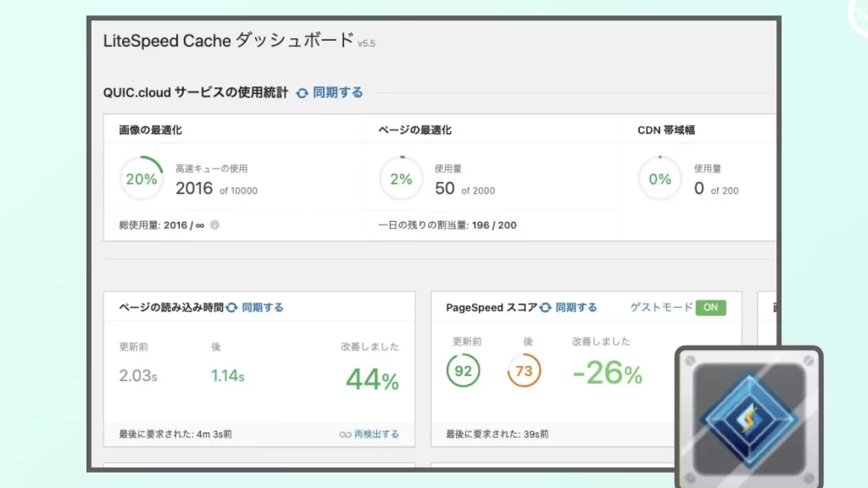
Task: Click the PageSpeed score sync icon
Action: [545, 308]
